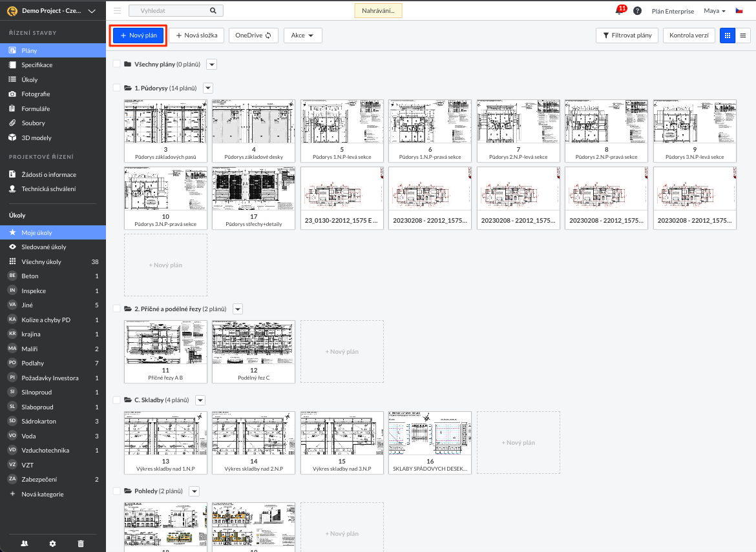
Task: Click the Kontrola verzí button
Action: click(689, 35)
